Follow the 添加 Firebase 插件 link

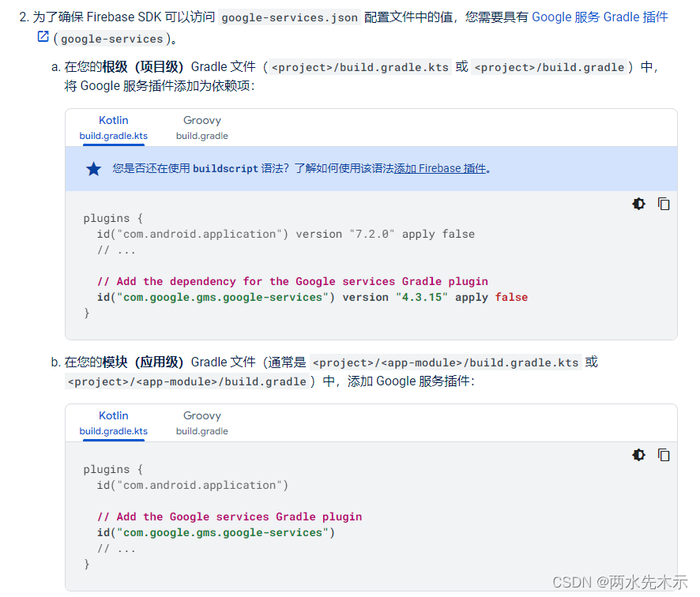(439, 167)
